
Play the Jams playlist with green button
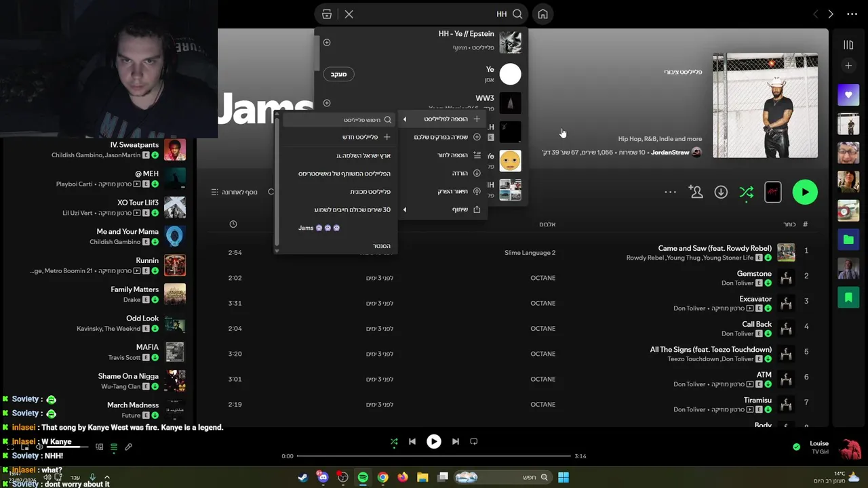(805, 192)
